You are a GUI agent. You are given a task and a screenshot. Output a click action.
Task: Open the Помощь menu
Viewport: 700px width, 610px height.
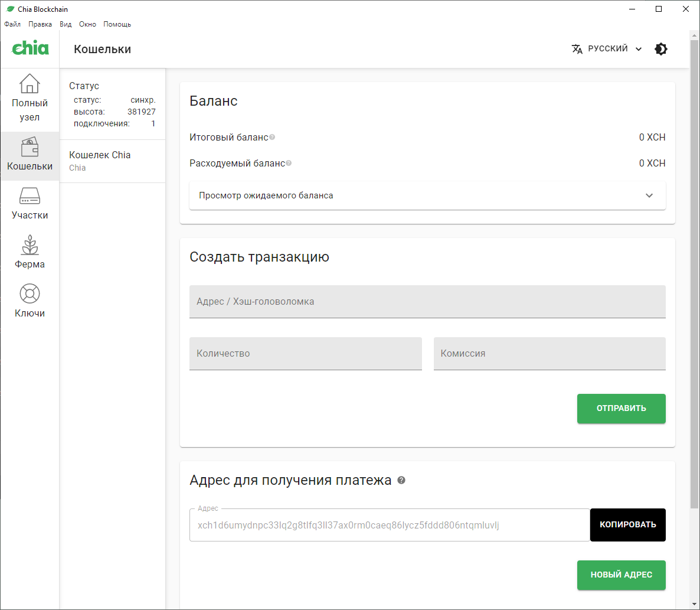(117, 24)
